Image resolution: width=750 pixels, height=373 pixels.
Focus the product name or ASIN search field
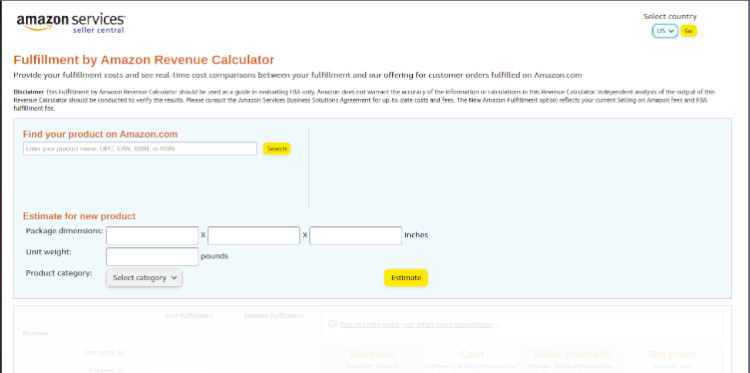140,149
